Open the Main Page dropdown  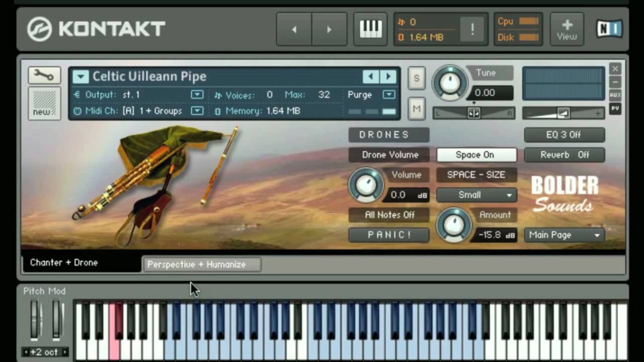coord(564,235)
